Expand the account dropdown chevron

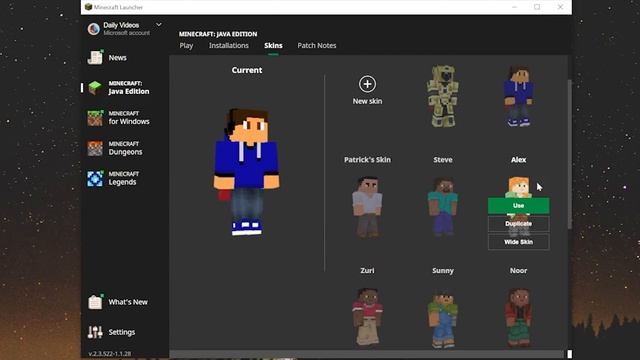point(159,25)
